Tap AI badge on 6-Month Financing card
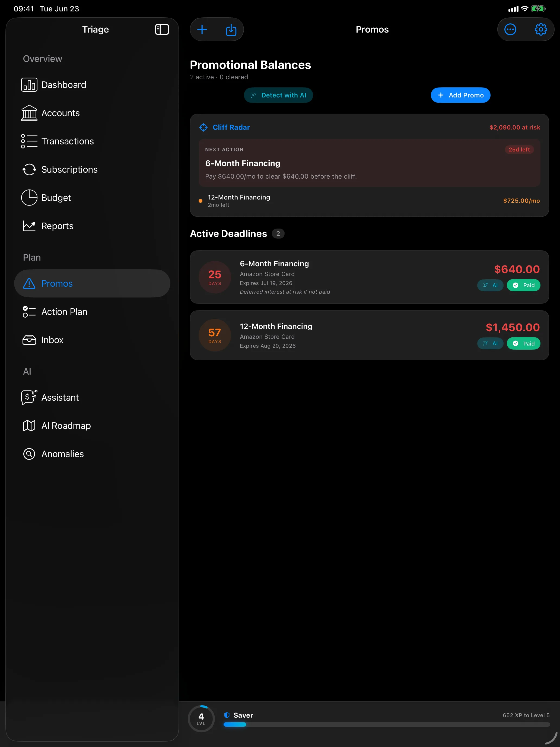This screenshot has width=560, height=747. click(x=490, y=285)
